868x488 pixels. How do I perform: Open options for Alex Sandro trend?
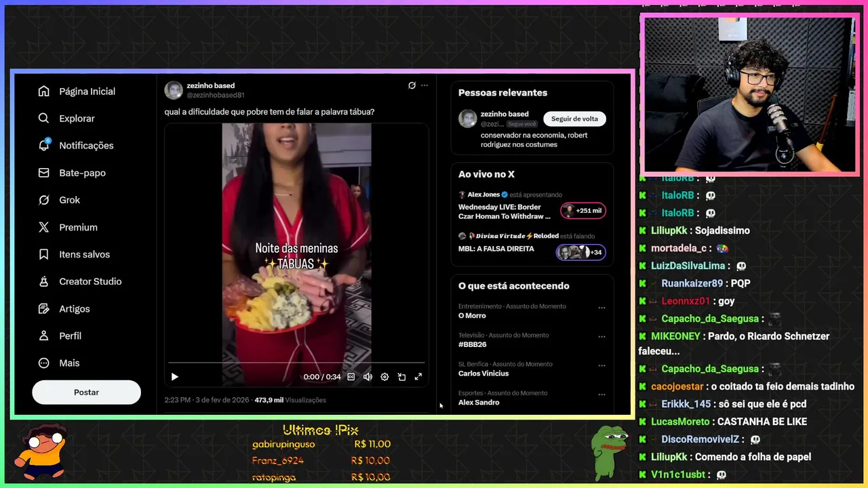(601, 394)
